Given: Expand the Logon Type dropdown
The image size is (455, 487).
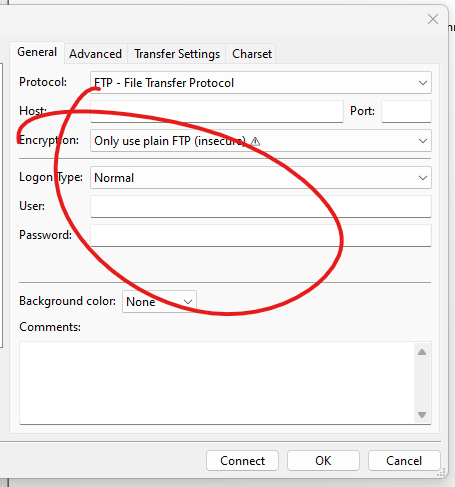Looking at the screenshot, I should [x=261, y=178].
